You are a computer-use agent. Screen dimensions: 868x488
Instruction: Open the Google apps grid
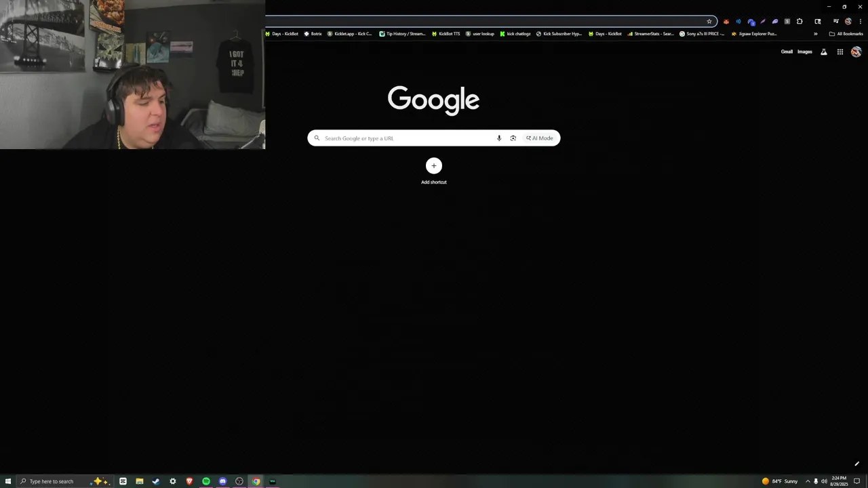(840, 52)
